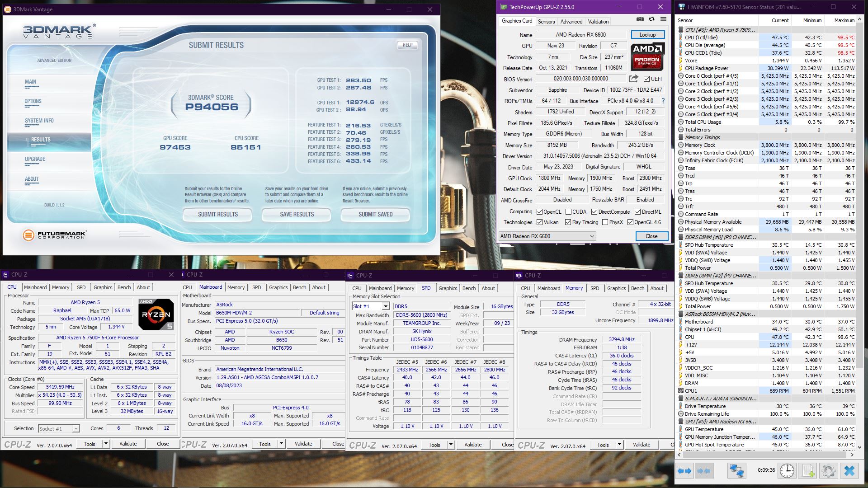Viewport: 868px width, 488px height.
Task: Click DDR5 DIMM [#0] group icon
Action: point(681,237)
